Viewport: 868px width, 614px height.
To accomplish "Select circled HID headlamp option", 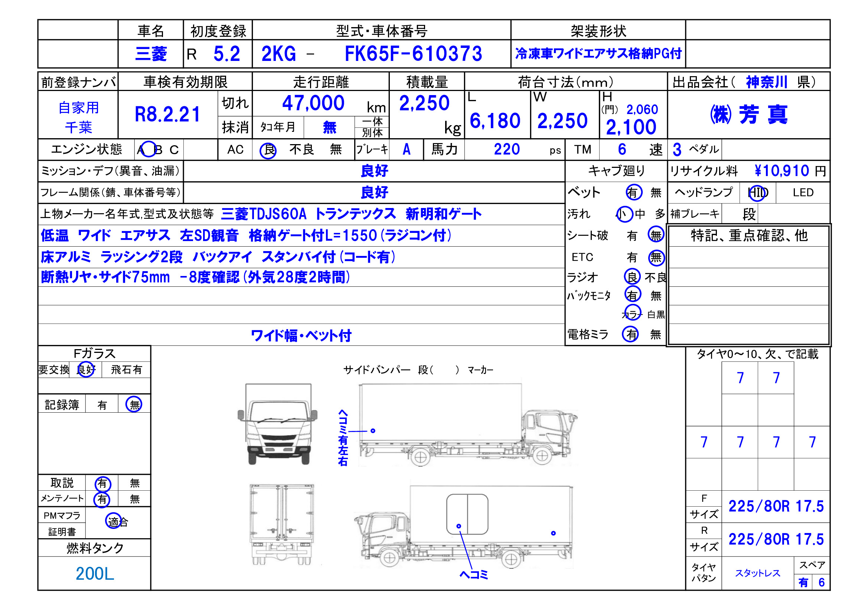I will tap(758, 193).
